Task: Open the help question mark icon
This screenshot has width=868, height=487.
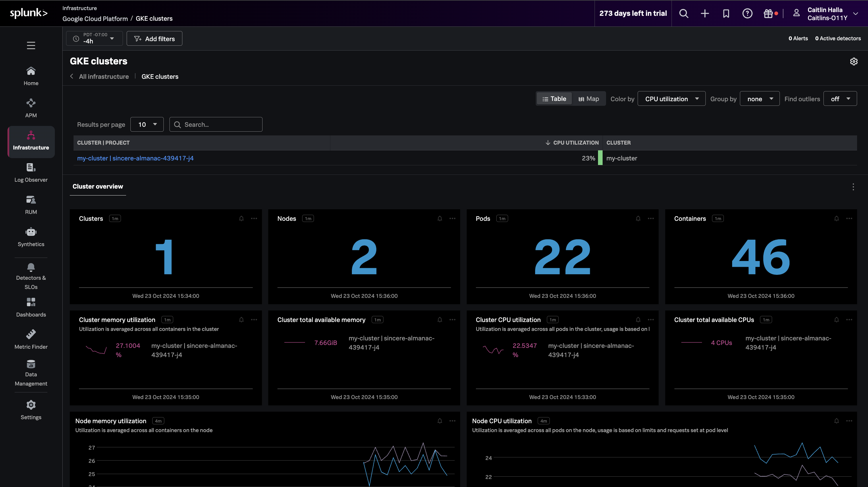Action: tap(747, 14)
